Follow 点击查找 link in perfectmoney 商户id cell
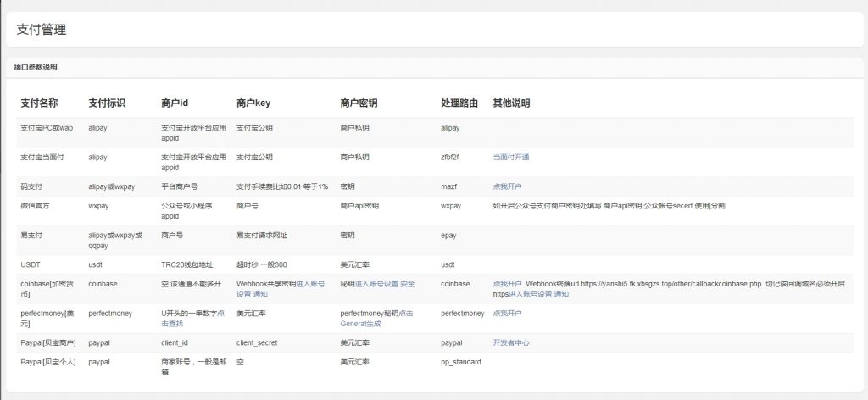This screenshot has height=400, width=868. click(x=192, y=318)
